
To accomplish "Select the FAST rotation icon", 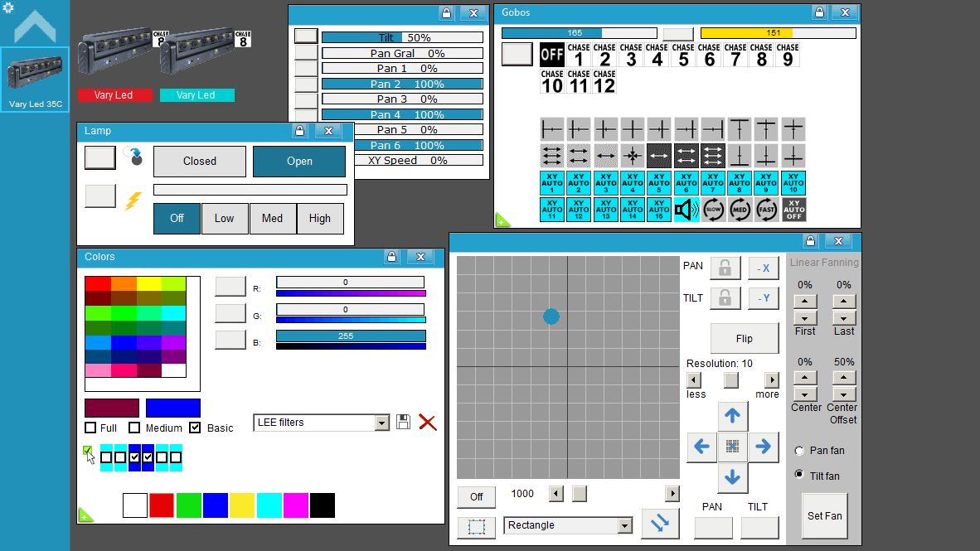I will pyautogui.click(x=766, y=210).
